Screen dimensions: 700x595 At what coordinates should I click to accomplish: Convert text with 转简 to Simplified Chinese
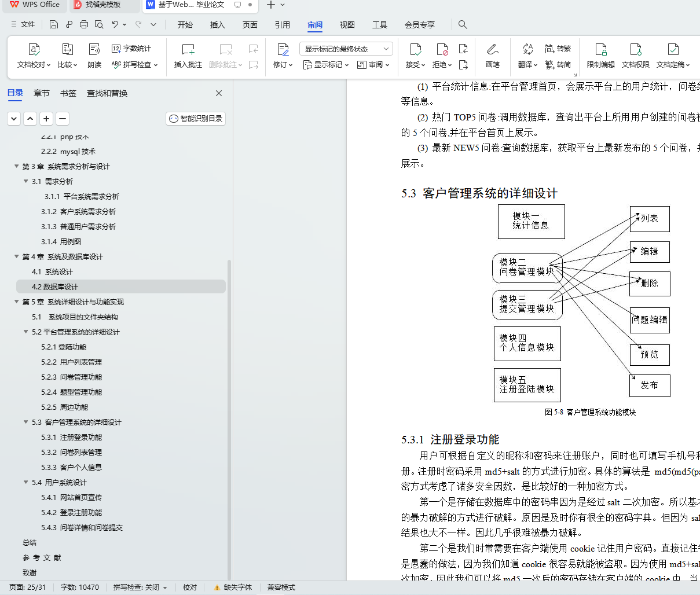558,65
